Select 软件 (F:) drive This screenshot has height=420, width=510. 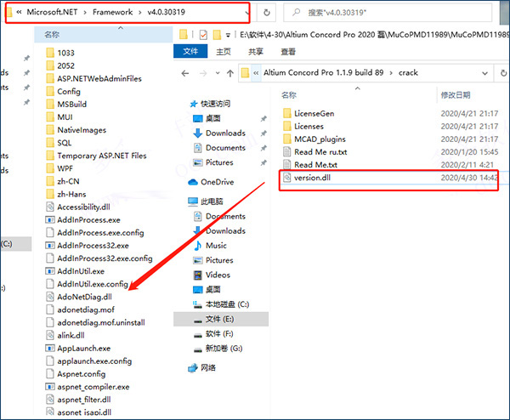tap(213, 334)
